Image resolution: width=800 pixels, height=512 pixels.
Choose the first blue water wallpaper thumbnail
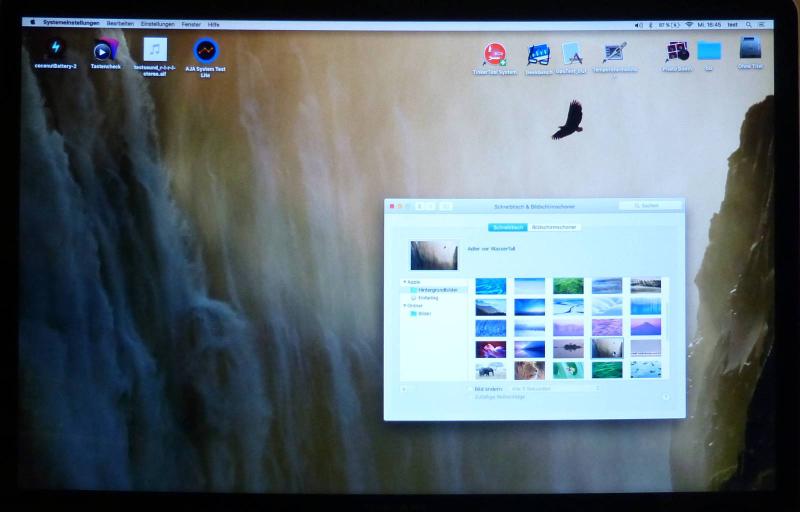[491, 286]
